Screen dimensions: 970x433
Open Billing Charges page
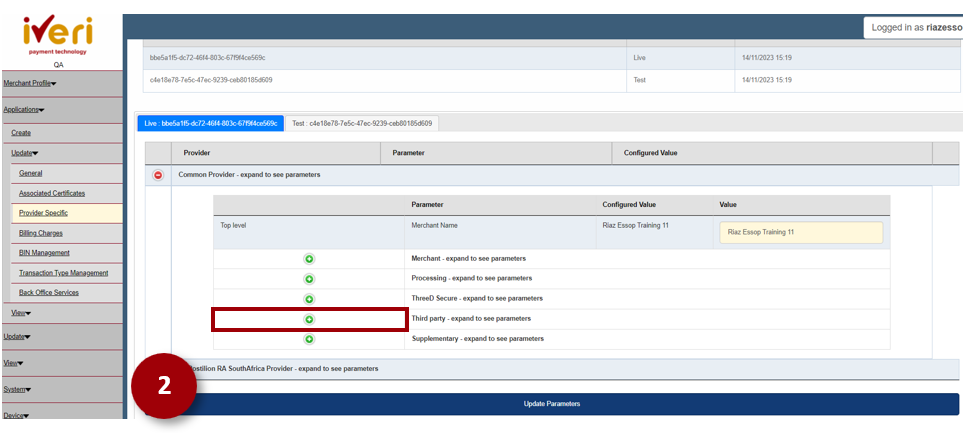click(x=41, y=233)
